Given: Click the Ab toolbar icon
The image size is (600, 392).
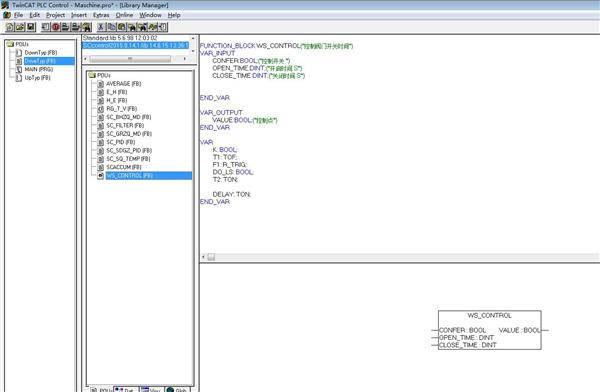Looking at the screenshot, I should coord(152,27).
